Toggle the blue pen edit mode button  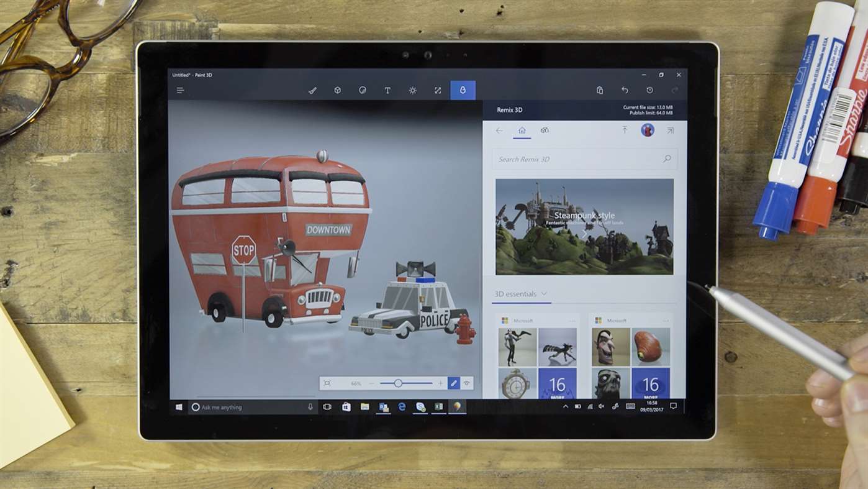click(x=454, y=383)
